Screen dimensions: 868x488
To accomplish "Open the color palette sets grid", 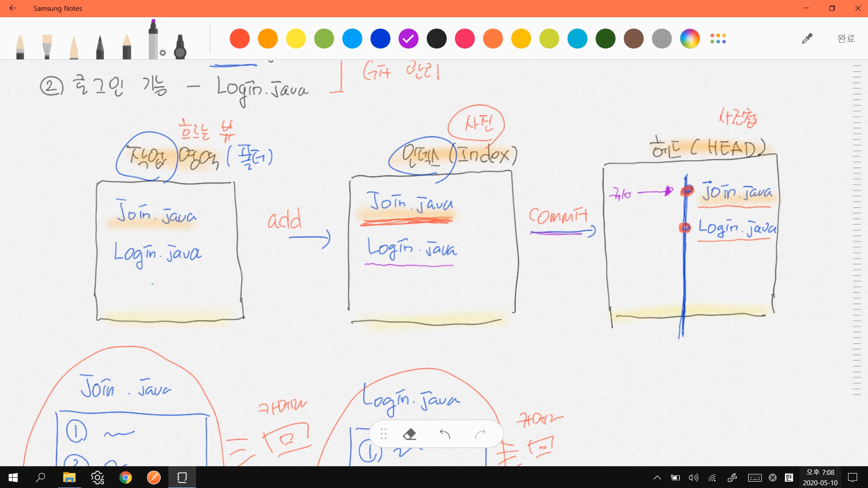I will [x=718, y=38].
